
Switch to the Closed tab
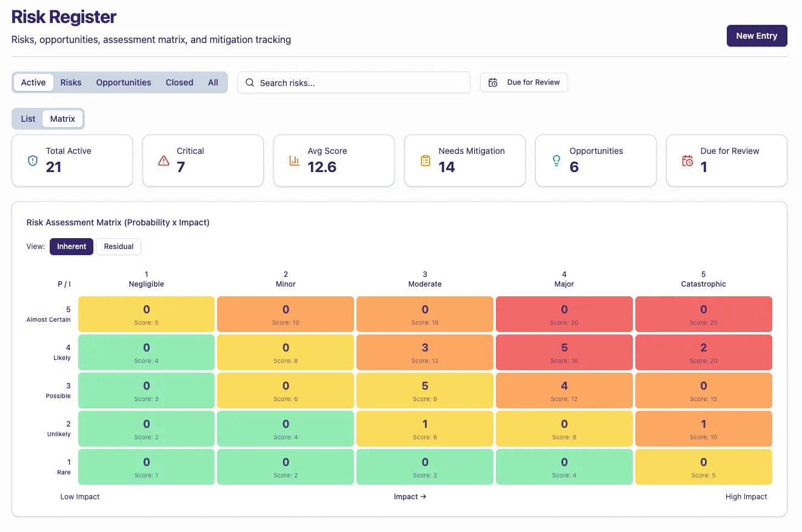point(179,82)
